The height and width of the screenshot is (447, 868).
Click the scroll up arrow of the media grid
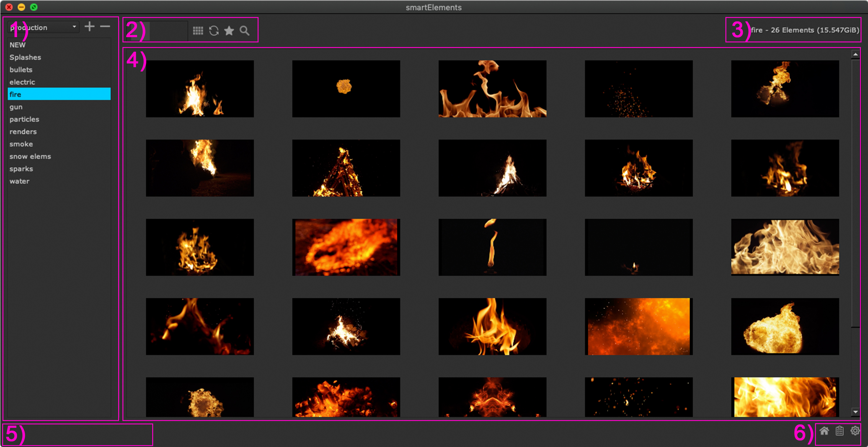click(855, 54)
